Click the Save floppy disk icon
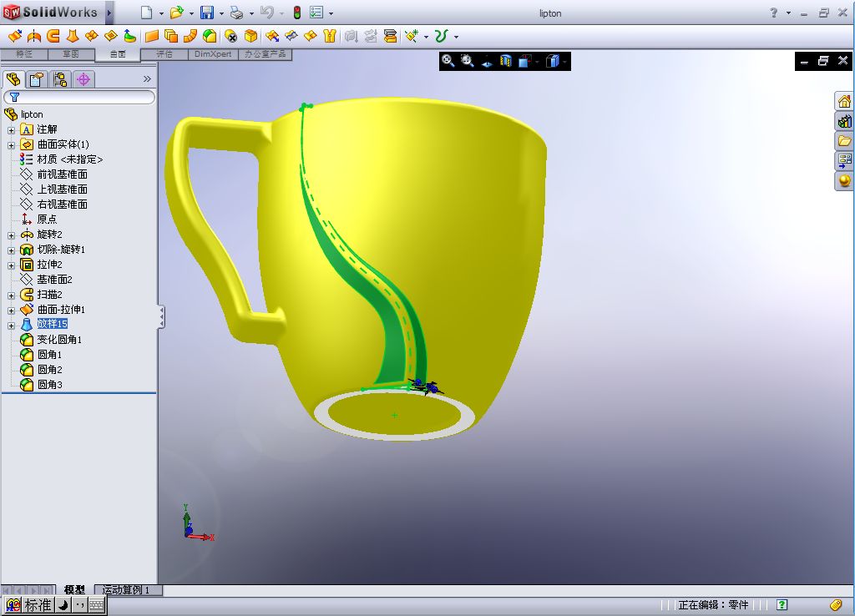This screenshot has width=855, height=616. pyautogui.click(x=207, y=13)
